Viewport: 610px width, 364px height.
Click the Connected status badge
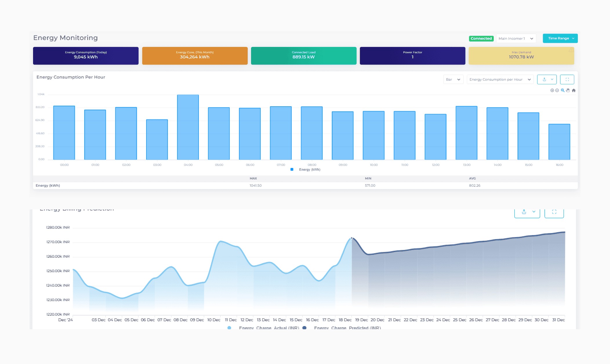(481, 39)
